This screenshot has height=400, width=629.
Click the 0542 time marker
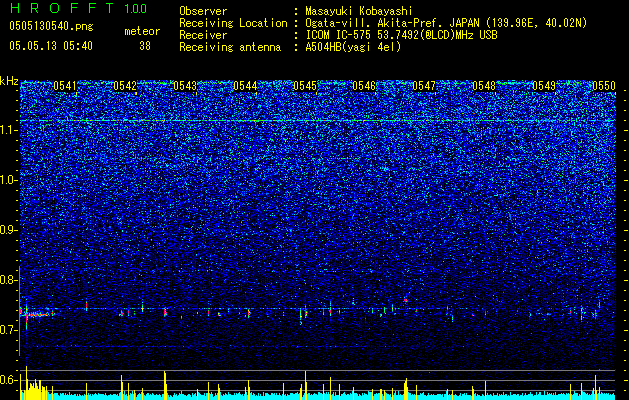(x=125, y=86)
